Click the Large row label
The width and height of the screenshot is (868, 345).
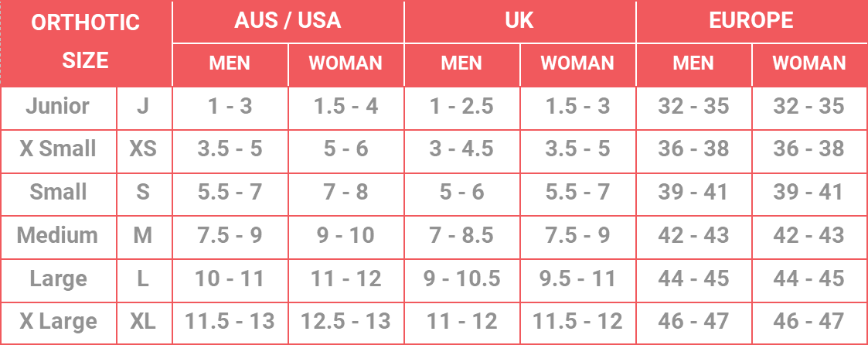pos(58,280)
